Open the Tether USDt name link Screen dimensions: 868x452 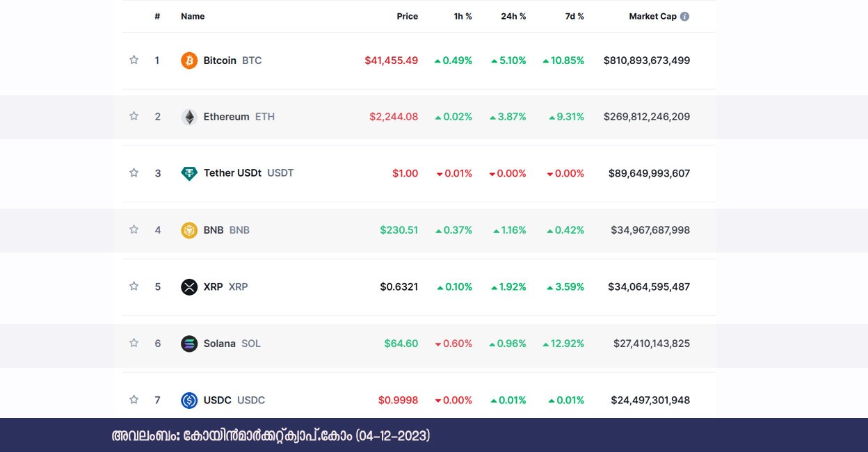(232, 173)
